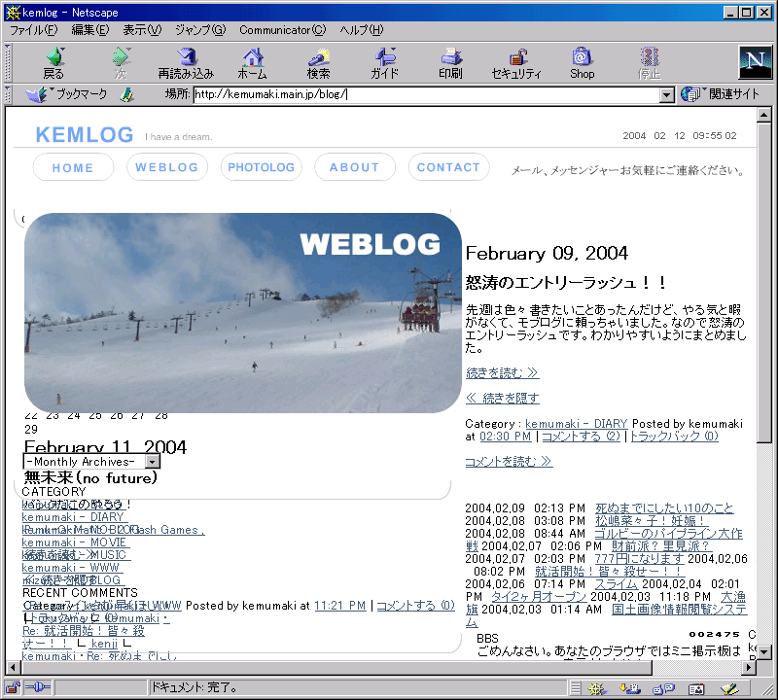The height and width of the screenshot is (700, 778).
Task: Click the page proxy icon beside 場所
Action: point(127,94)
